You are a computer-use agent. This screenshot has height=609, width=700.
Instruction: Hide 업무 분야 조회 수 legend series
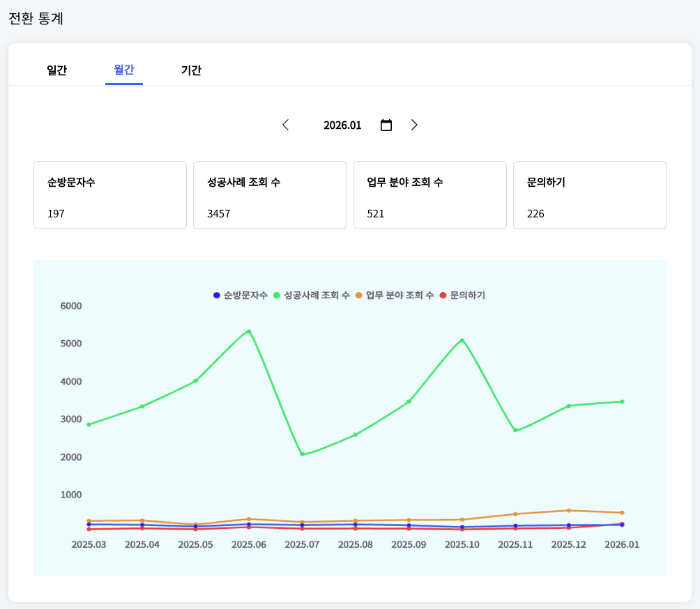[395, 295]
